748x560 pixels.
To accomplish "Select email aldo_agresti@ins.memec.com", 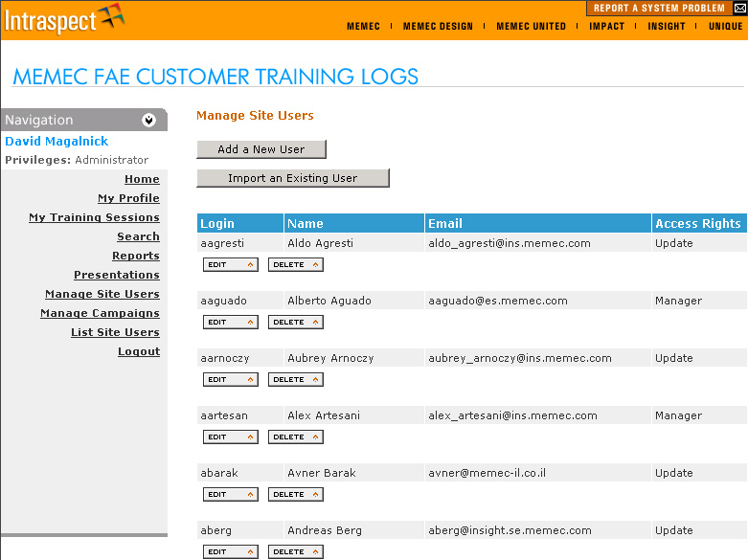I will click(509, 243).
